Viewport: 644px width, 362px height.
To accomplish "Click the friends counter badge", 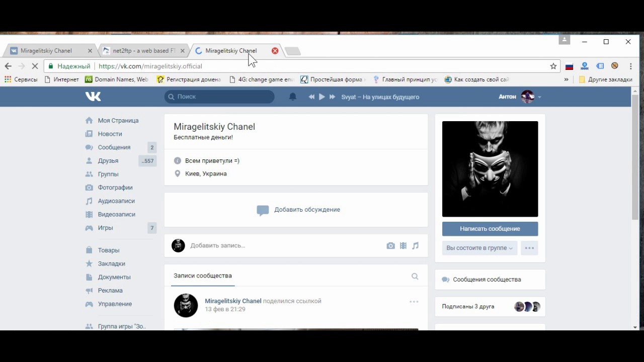I will [147, 161].
